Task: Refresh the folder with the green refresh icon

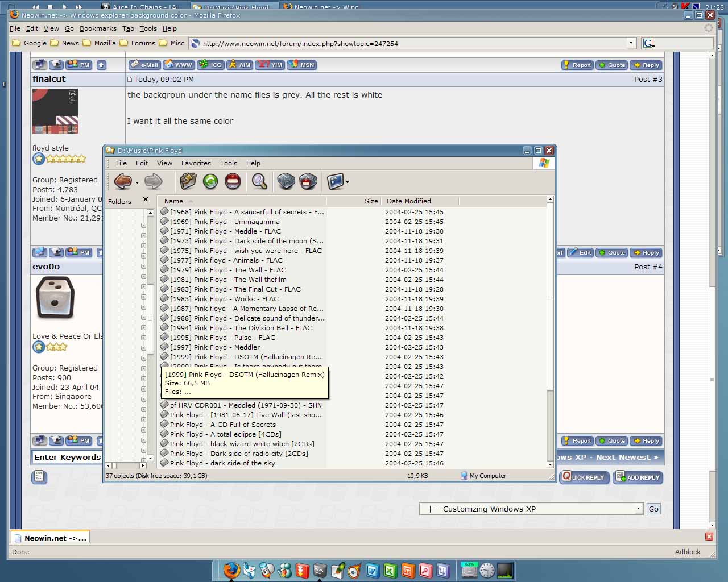Action: pos(210,182)
